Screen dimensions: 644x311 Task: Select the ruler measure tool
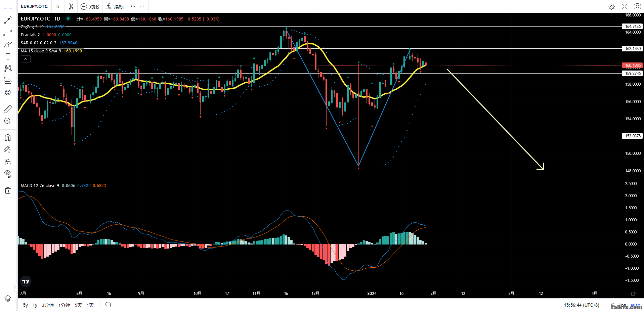point(8,109)
